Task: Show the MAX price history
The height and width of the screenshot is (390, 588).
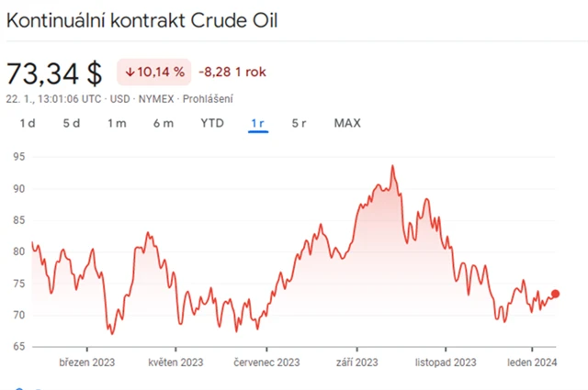Action: click(347, 123)
